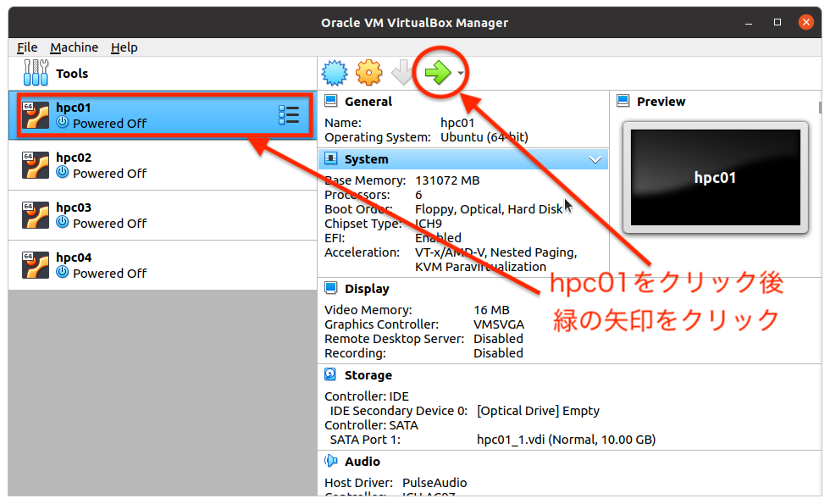Open VM Settings via orange gear icon

pos(369,73)
